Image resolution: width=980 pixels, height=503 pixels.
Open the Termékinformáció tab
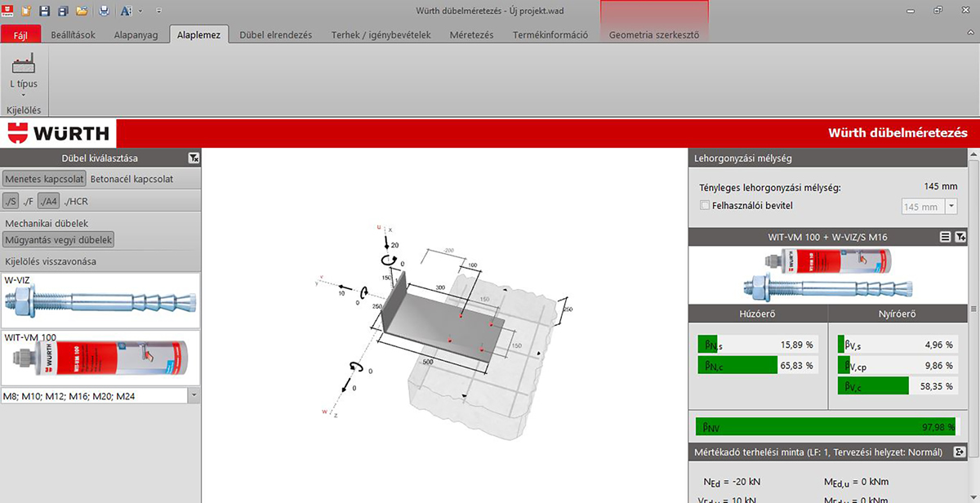(x=550, y=35)
